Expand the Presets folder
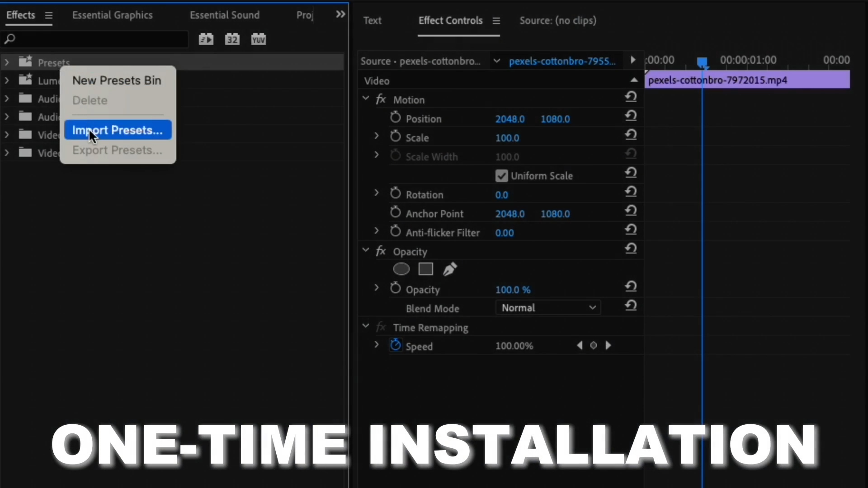This screenshot has height=488, width=868. click(7, 62)
